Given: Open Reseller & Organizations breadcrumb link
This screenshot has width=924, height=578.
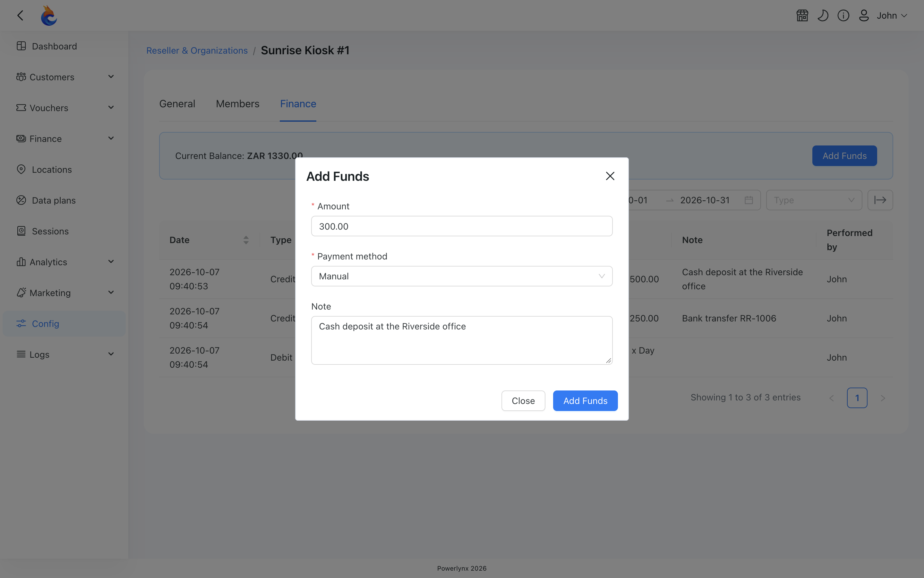Looking at the screenshot, I should coord(197,50).
